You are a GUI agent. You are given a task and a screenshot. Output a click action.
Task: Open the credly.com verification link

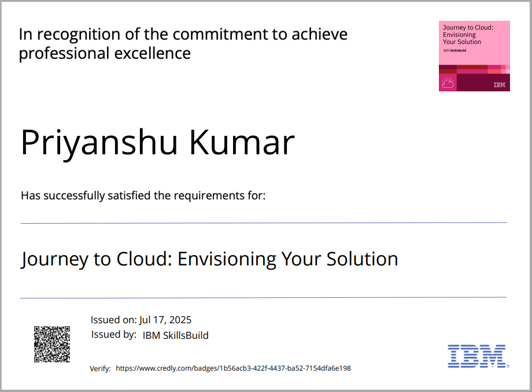[233, 368]
